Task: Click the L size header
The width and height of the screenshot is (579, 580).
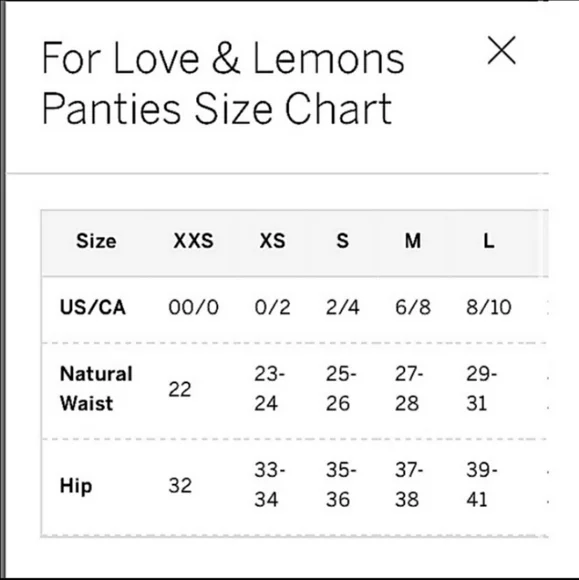Action: 489,241
